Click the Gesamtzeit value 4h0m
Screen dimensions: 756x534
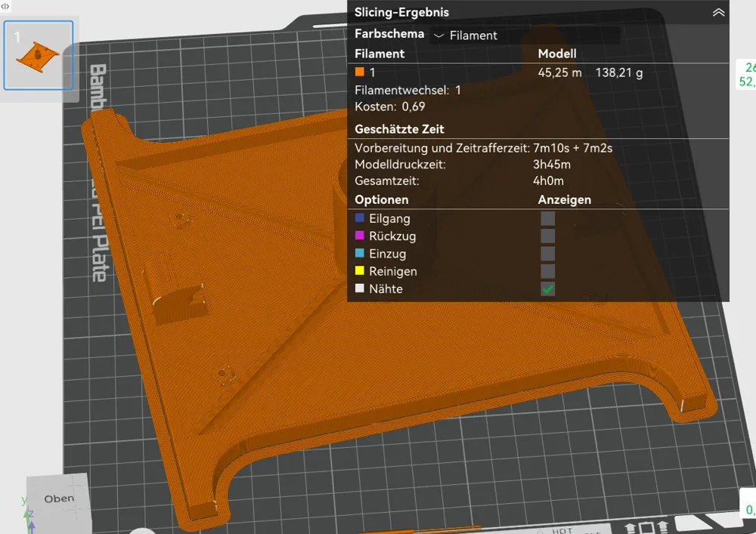point(548,181)
